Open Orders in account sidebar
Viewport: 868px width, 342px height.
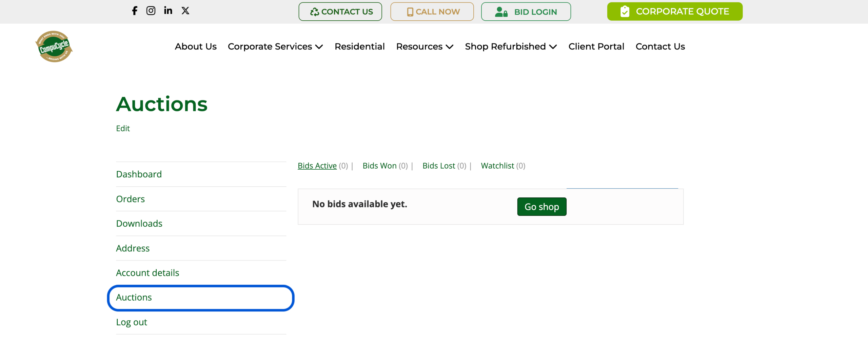(x=201, y=199)
